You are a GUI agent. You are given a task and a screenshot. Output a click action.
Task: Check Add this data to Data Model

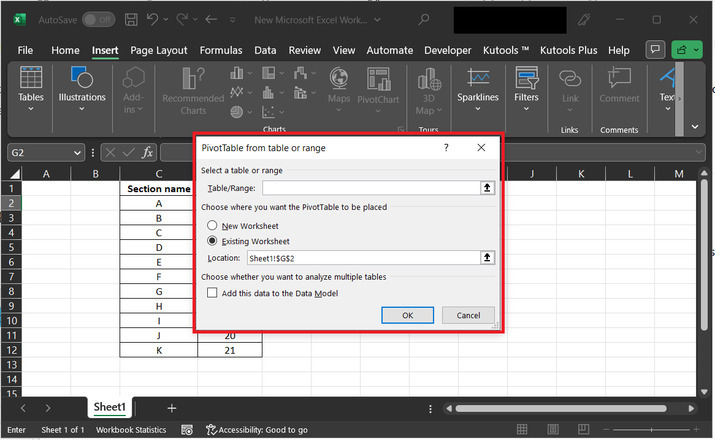212,293
